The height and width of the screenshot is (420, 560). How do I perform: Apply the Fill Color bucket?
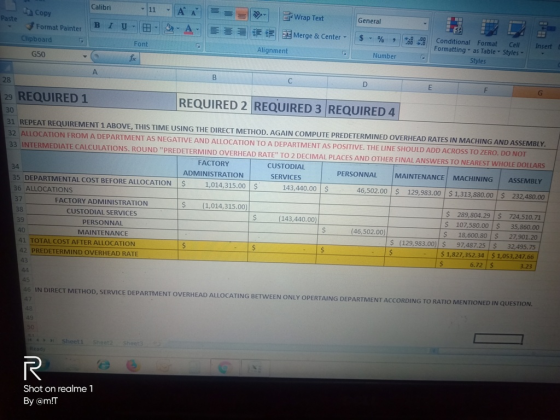169,28
